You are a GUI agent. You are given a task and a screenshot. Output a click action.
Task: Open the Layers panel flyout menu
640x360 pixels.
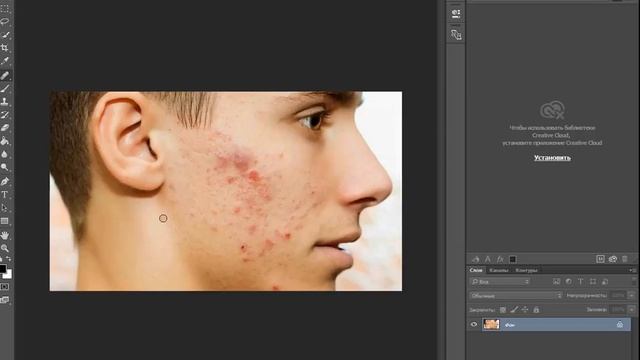[x=632, y=270]
